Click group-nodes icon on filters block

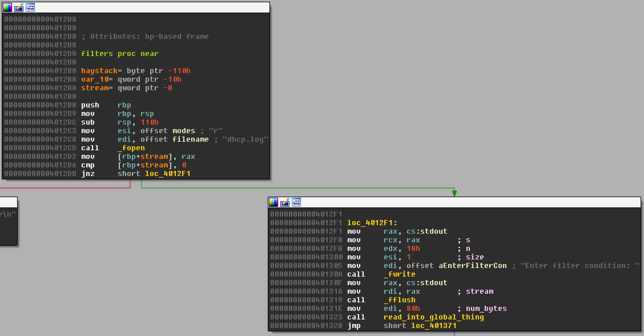(x=30, y=7)
